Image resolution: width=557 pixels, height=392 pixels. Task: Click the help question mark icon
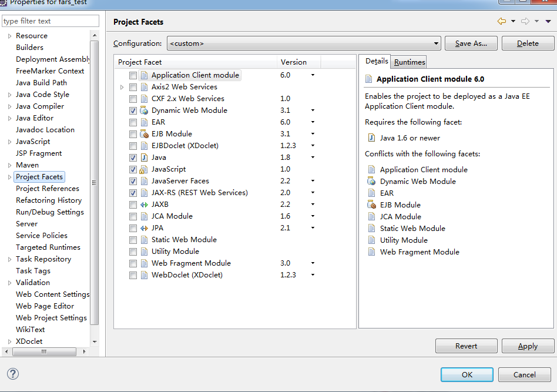[13, 374]
